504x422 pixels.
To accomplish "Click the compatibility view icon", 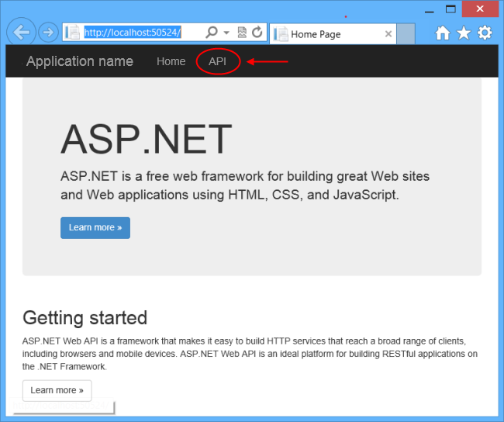I will click(242, 32).
